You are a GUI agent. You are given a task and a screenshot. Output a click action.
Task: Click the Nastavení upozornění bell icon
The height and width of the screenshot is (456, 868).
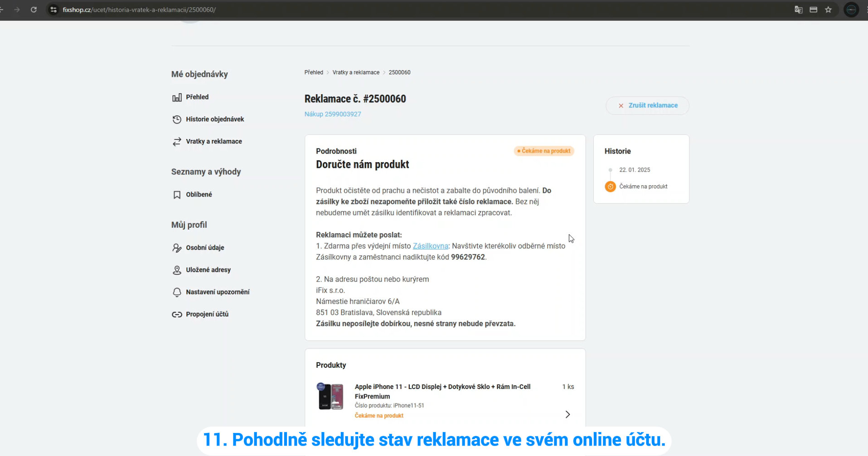pyautogui.click(x=177, y=292)
